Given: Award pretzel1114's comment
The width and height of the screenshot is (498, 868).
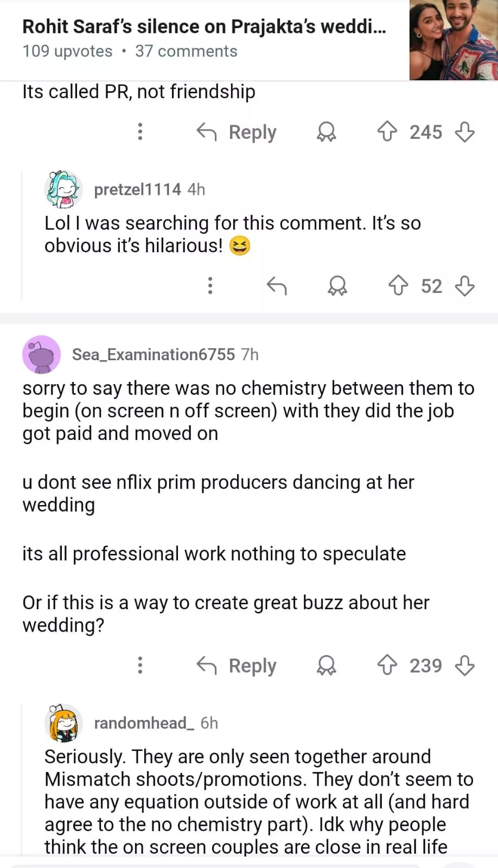Looking at the screenshot, I should 337,286.
